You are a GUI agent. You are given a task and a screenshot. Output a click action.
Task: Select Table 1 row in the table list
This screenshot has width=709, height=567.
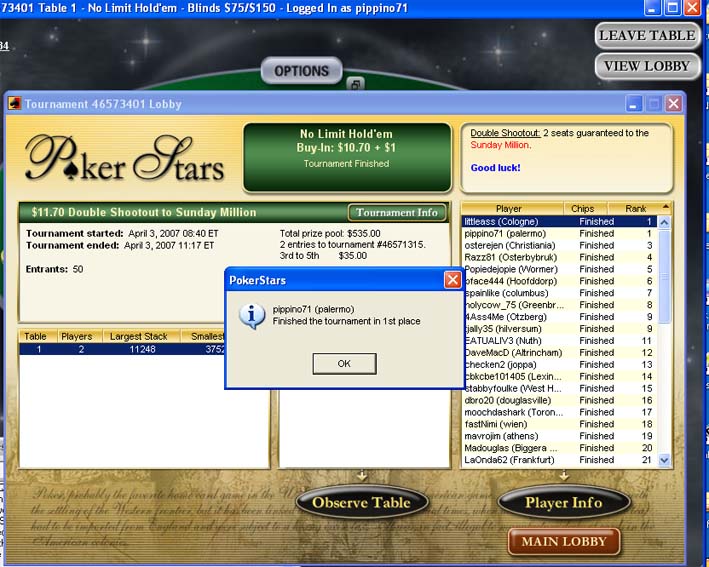tap(122, 349)
